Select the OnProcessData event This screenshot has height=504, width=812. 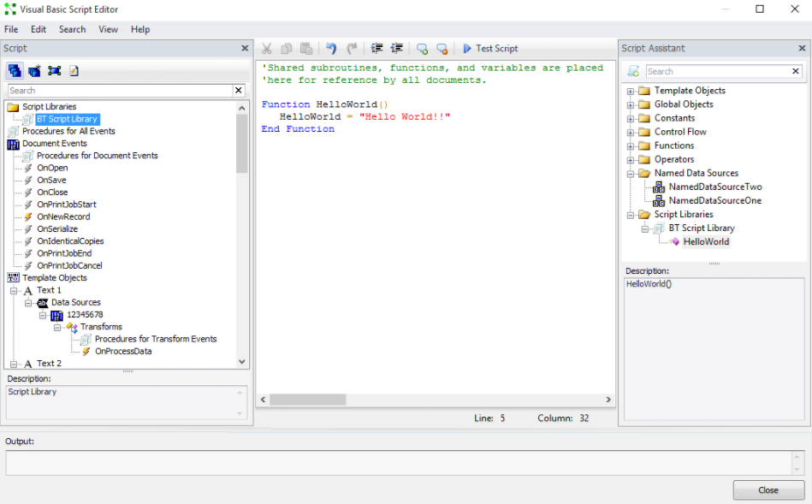click(x=123, y=351)
